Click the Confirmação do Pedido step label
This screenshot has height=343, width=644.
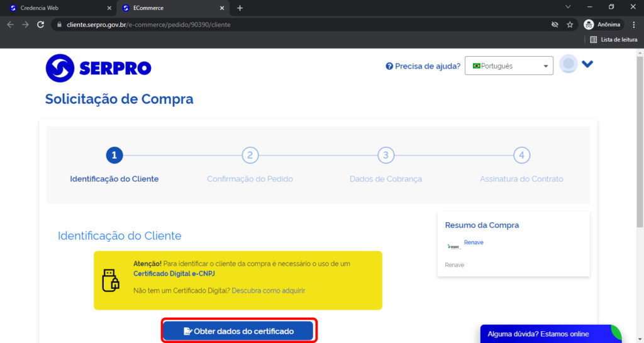(x=250, y=179)
